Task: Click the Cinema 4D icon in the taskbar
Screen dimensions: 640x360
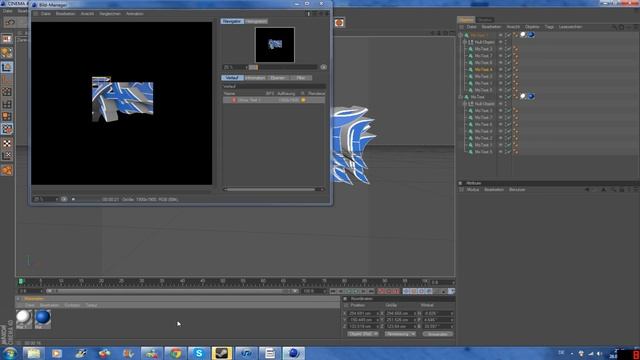Action: click(x=293, y=353)
